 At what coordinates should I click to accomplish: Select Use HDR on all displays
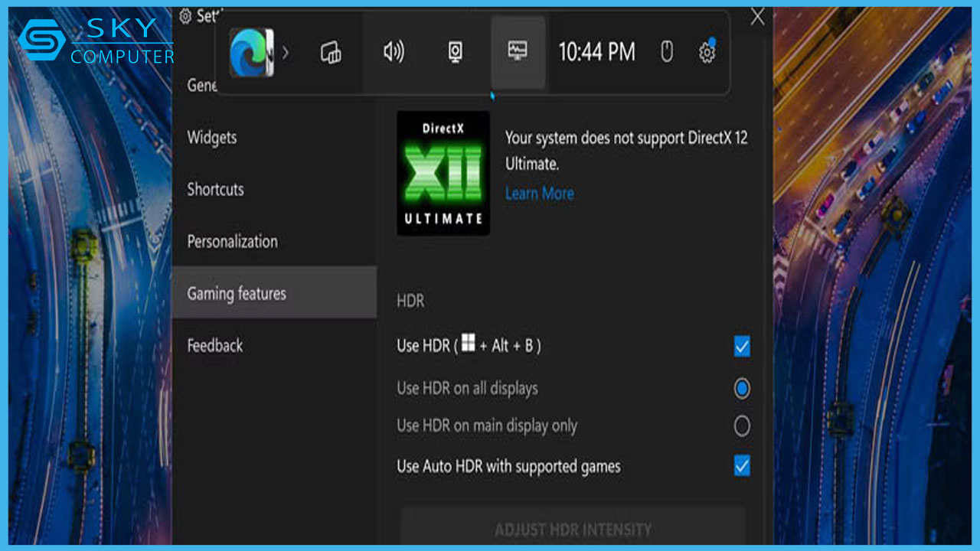[x=741, y=389]
